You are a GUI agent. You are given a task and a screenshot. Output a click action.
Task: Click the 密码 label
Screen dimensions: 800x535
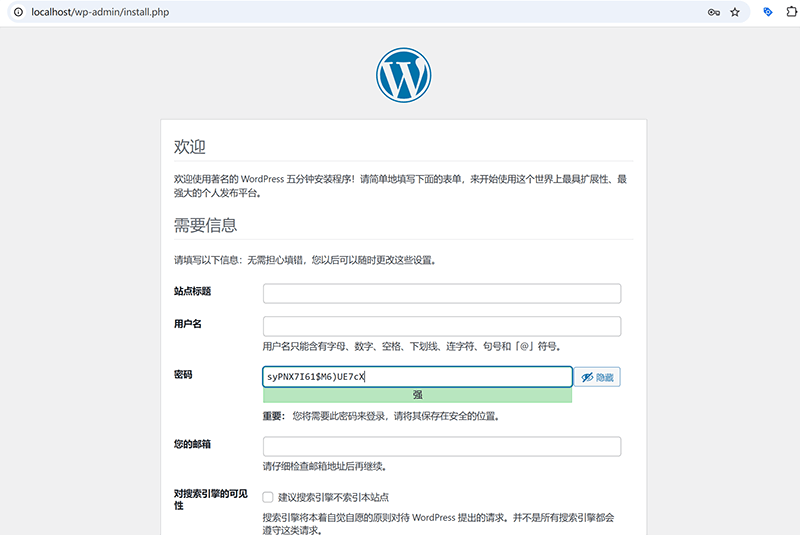click(x=183, y=375)
